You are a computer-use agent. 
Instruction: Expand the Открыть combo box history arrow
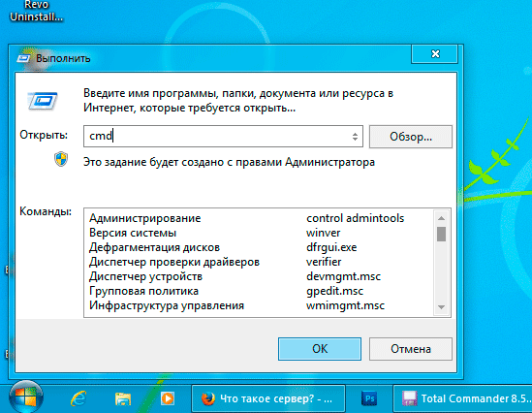pos(355,137)
